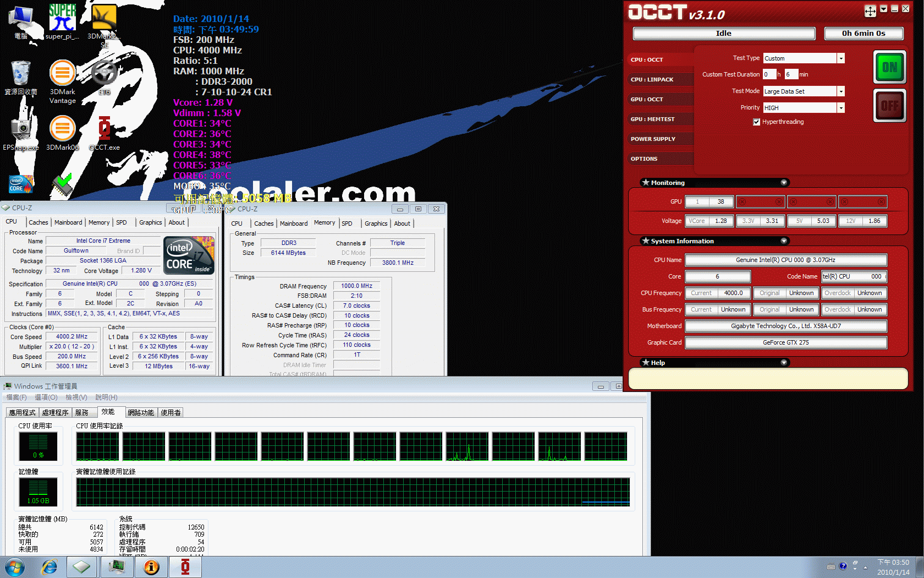Click the memory meter showing 1.05 GB

tap(38, 492)
